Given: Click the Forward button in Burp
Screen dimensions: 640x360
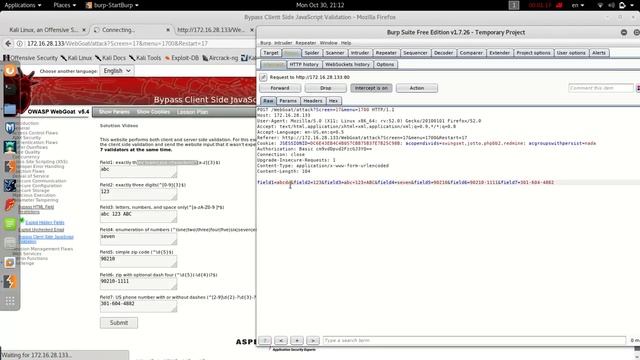Looking at the screenshot, I should tap(280, 88).
